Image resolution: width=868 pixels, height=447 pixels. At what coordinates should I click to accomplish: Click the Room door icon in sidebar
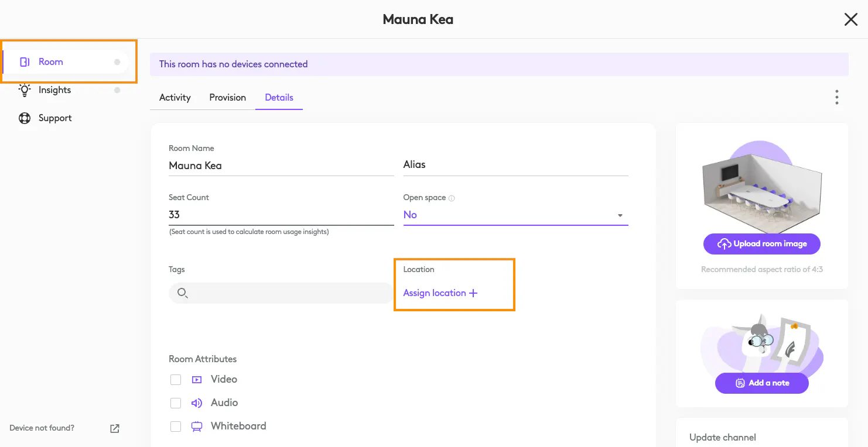coord(25,62)
